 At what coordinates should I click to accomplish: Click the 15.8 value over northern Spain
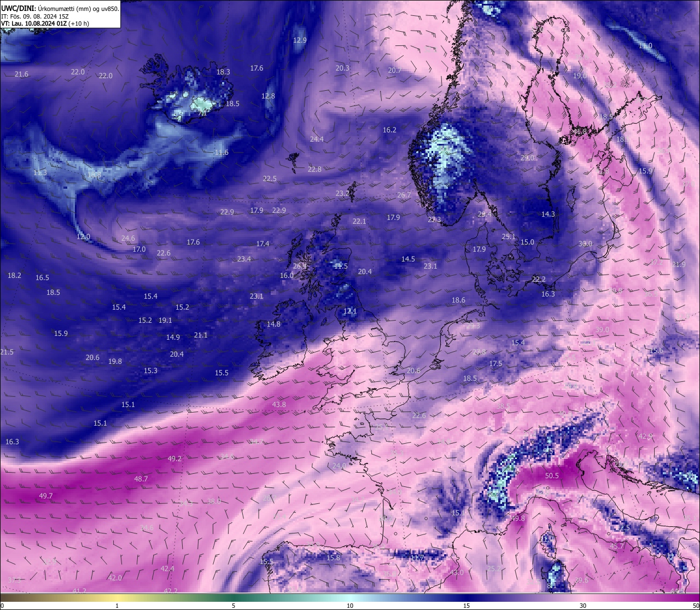(333, 557)
